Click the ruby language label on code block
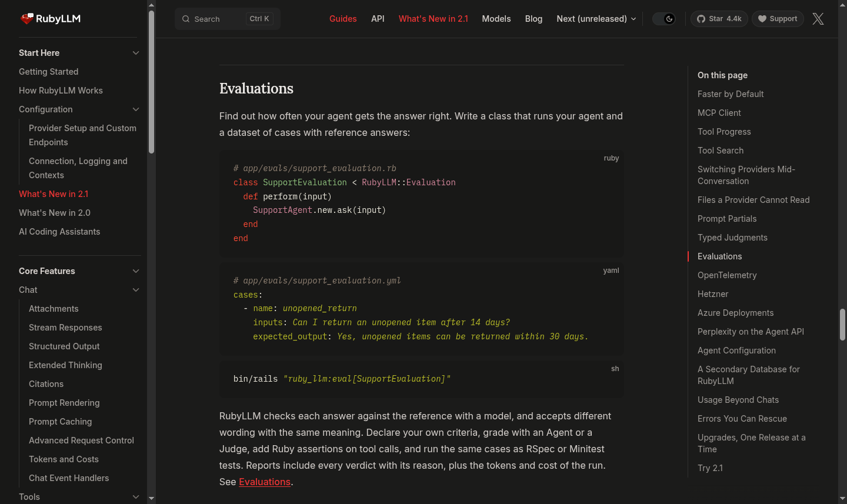The width and height of the screenshot is (847, 504). 611,158
